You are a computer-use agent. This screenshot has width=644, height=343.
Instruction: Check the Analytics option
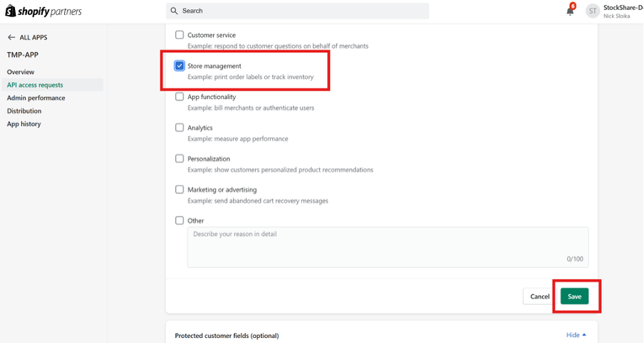180,128
